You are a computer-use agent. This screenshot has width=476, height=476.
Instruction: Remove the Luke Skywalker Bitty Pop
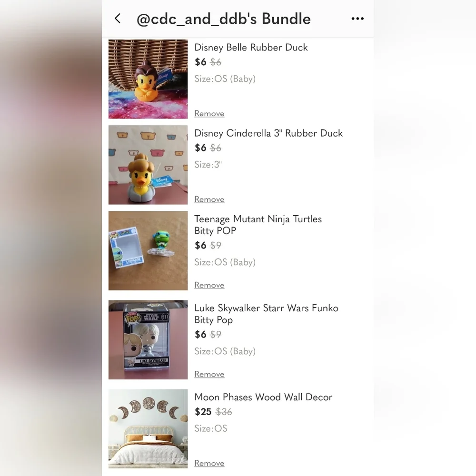pos(209,374)
